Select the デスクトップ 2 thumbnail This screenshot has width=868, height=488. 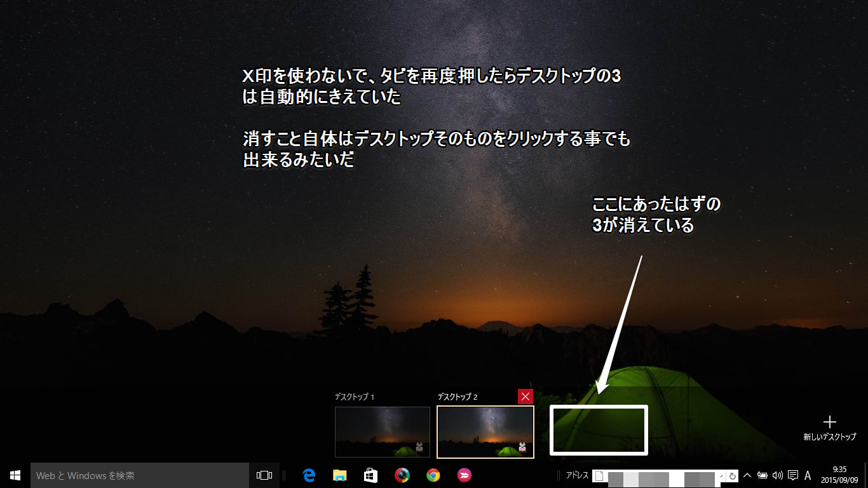pos(485,432)
